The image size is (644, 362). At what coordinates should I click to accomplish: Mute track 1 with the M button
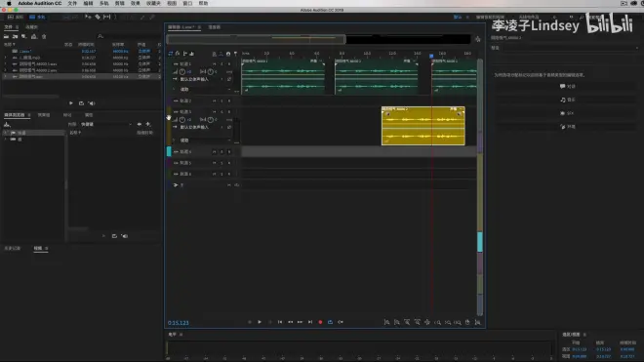(214, 64)
